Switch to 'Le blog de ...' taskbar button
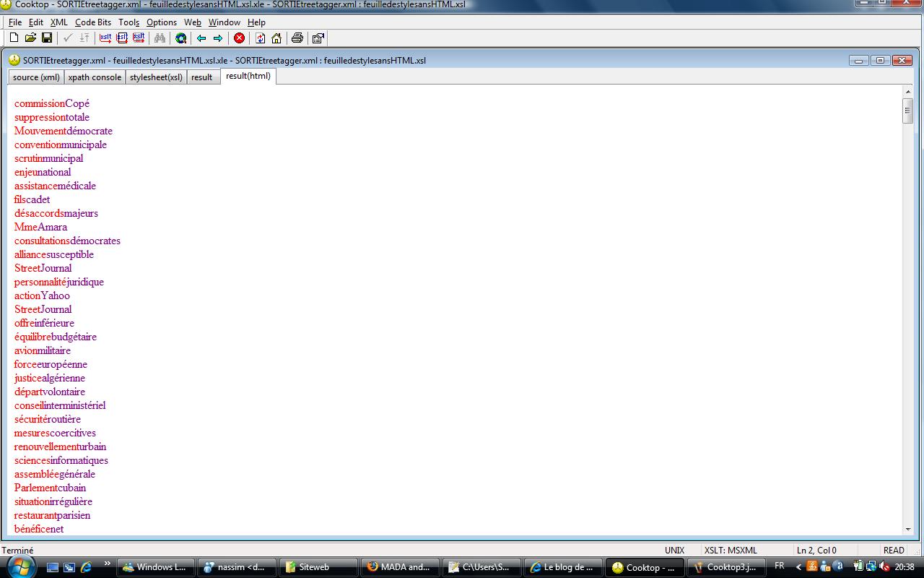Screen dimensions: 924x578 pos(564,567)
